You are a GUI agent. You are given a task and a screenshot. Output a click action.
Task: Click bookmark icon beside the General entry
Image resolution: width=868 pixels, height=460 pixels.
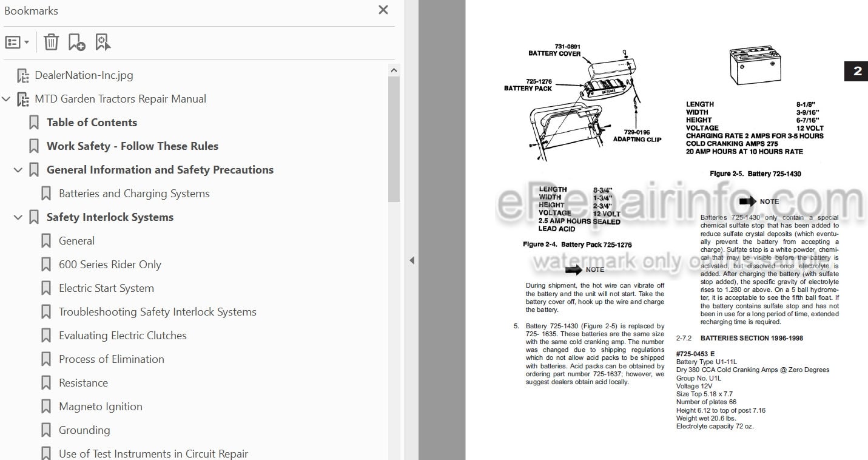click(46, 241)
